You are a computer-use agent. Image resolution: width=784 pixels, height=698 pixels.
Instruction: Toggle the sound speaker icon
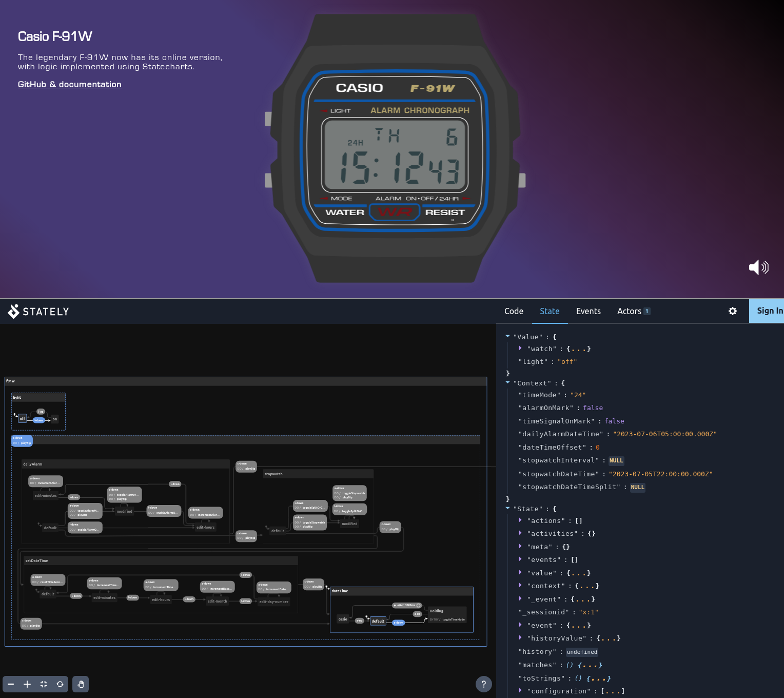758,267
